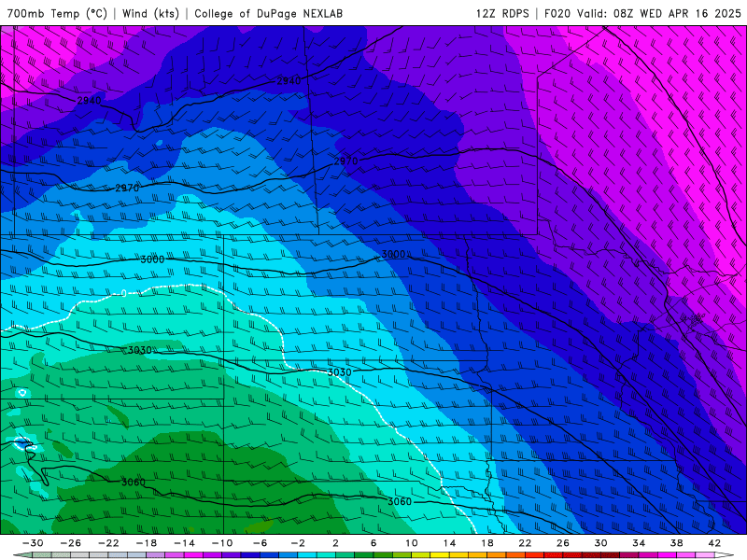The height and width of the screenshot is (560, 747).
Task: Click the color scale label reading 34
Action: click(x=639, y=543)
